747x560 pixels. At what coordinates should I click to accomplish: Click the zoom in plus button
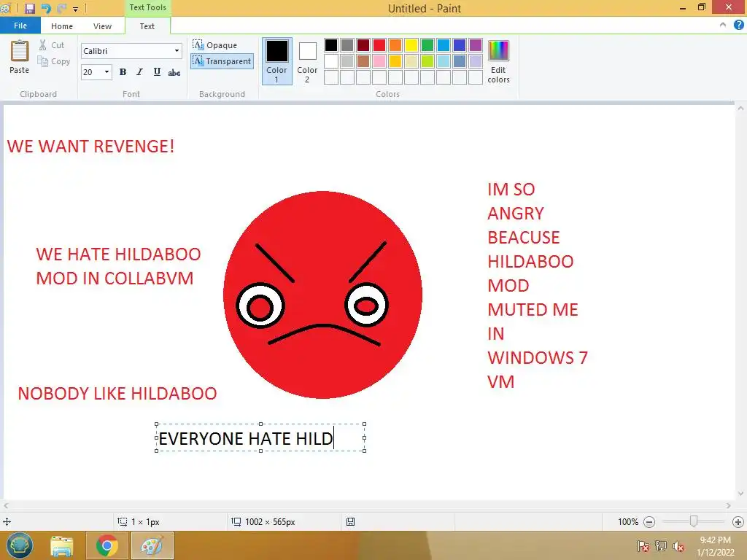[x=738, y=522]
